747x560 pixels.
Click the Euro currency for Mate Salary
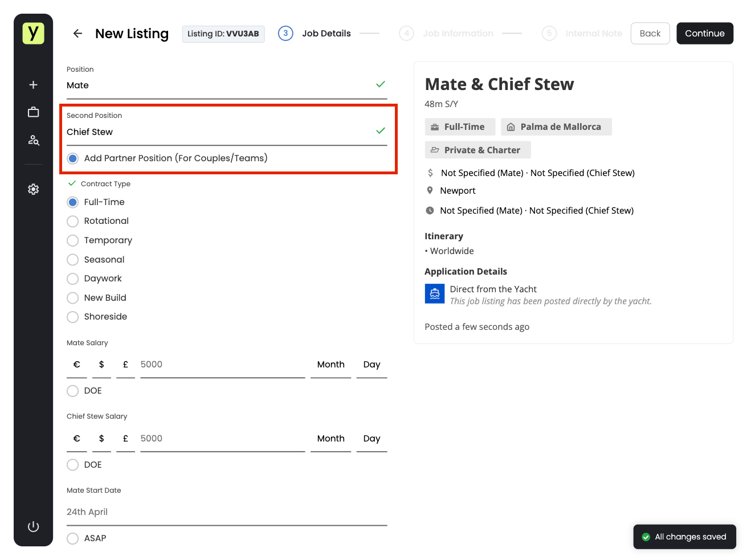point(76,365)
